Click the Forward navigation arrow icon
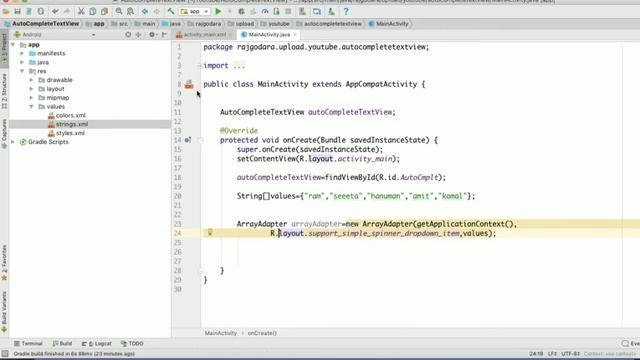The width and height of the screenshot is (640, 360). [156, 11]
